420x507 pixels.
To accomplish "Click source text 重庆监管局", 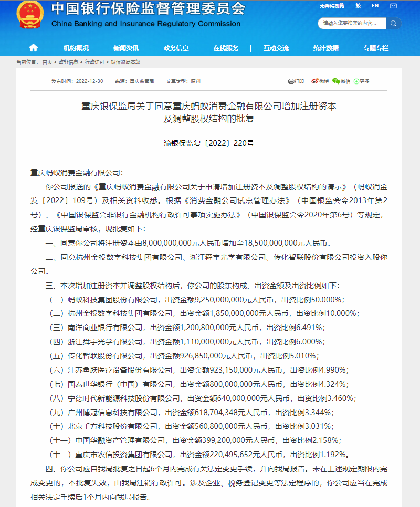I will point(142,81).
